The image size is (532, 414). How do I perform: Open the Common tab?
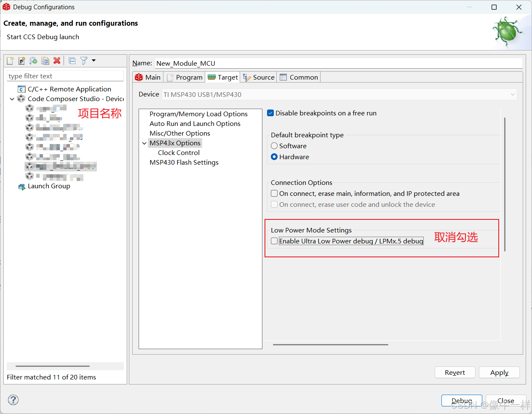point(299,77)
